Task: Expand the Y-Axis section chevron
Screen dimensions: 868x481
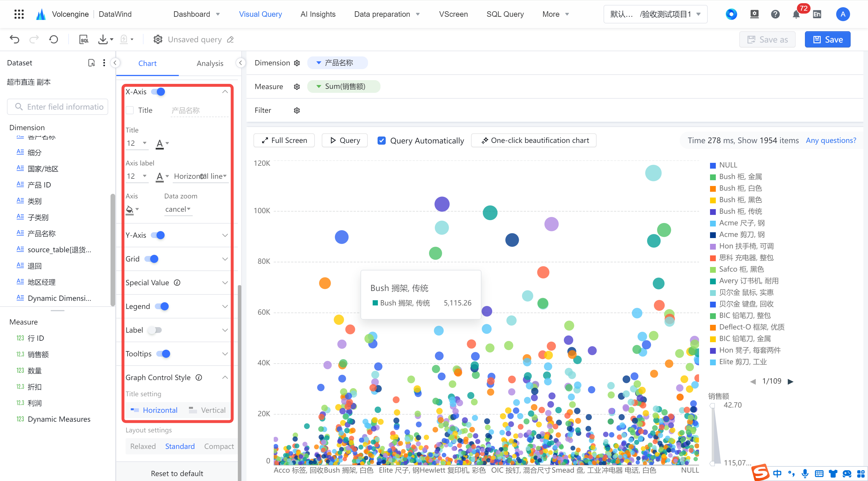Action: 225,235
